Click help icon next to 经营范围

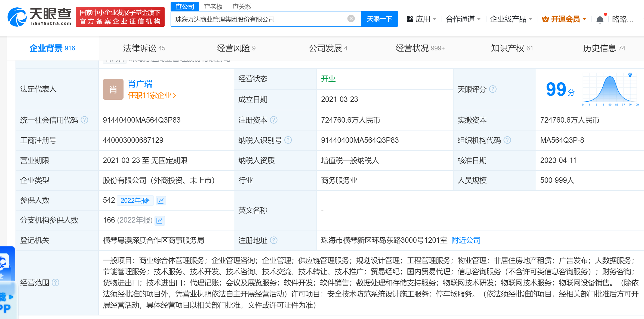(x=56, y=283)
